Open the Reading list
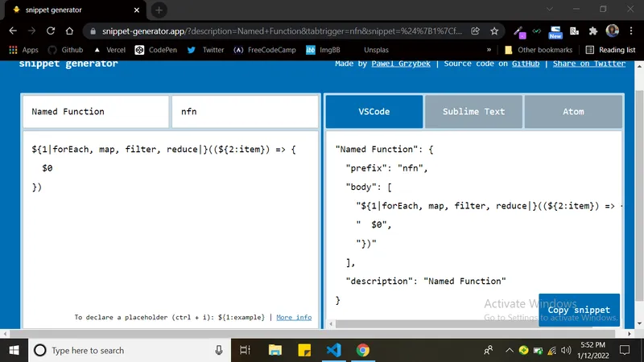644x362 pixels. click(x=611, y=50)
